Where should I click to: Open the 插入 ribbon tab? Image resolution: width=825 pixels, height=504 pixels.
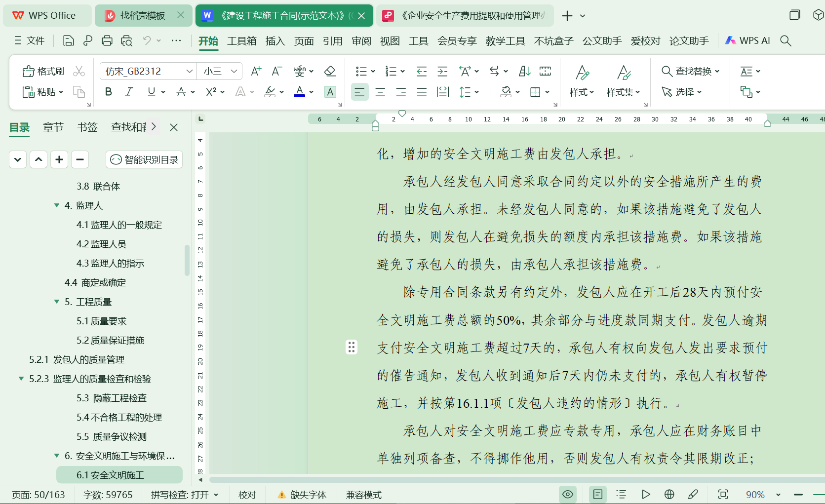point(275,41)
